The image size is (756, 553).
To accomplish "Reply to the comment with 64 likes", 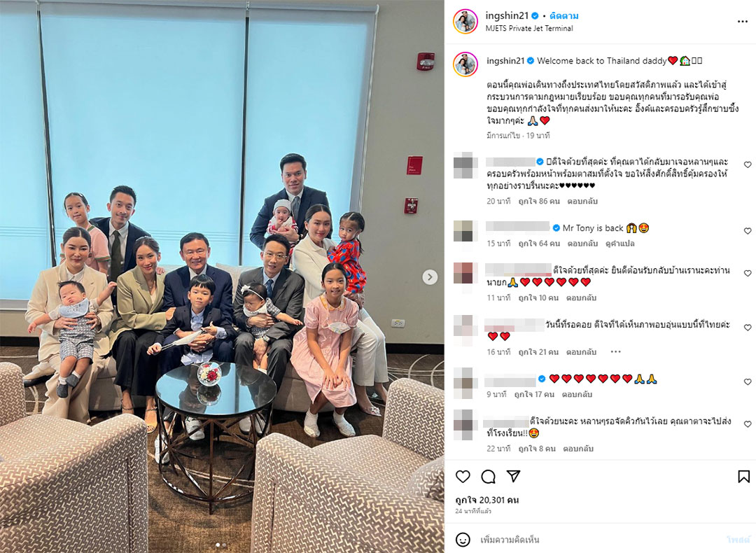I will point(582,244).
